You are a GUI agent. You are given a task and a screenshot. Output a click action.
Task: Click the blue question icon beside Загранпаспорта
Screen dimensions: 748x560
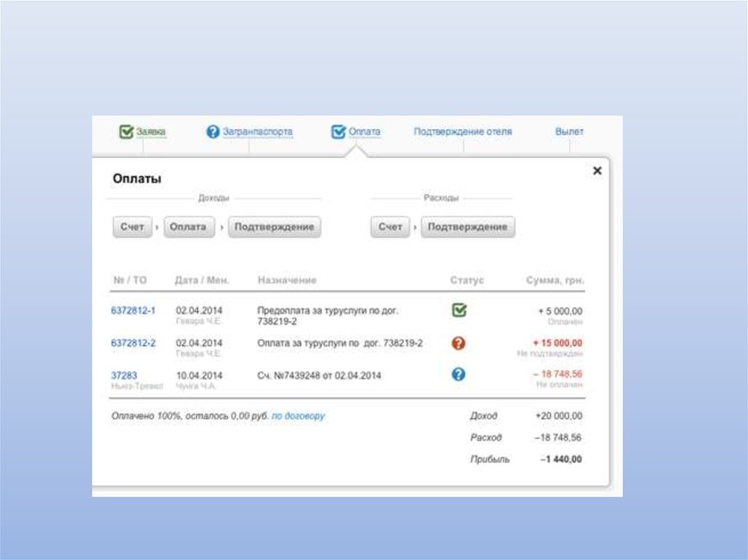[x=213, y=132]
